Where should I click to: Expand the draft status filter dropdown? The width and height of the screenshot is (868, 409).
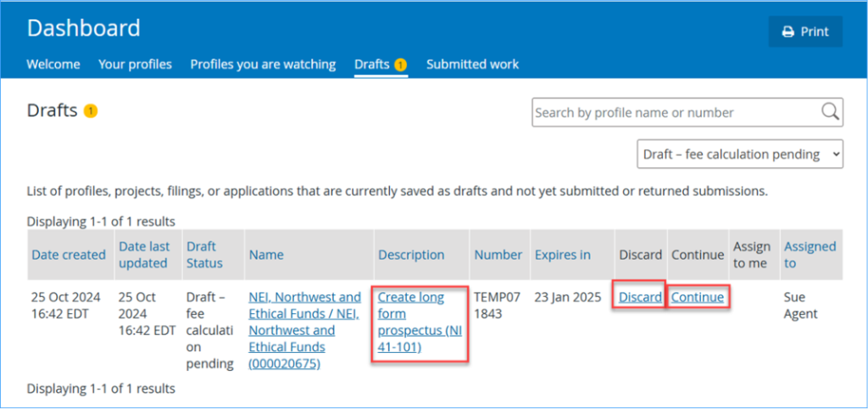click(739, 154)
